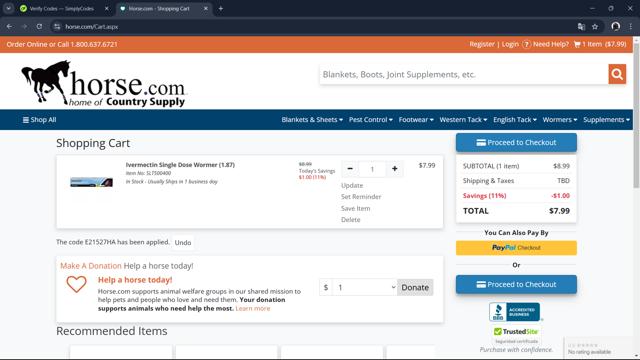Close the Verify Codes SimplyCodes tab
This screenshot has width=640, height=360.
tap(107, 9)
